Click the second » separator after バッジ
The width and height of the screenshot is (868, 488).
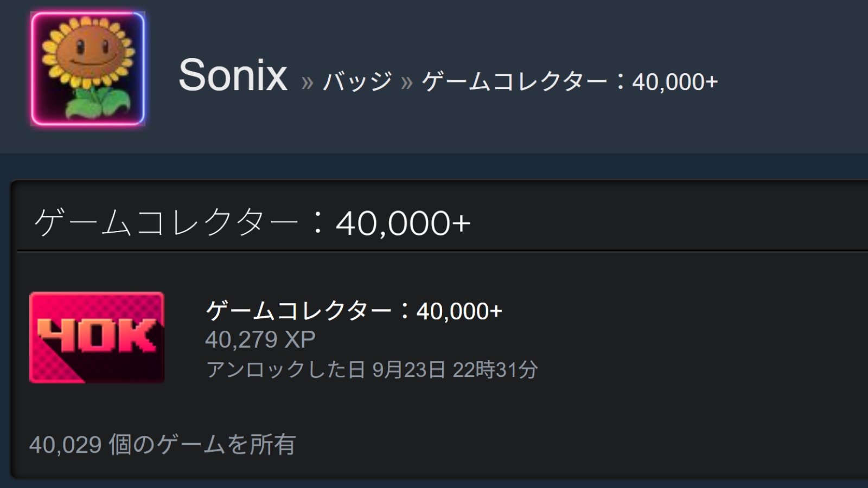click(x=407, y=82)
